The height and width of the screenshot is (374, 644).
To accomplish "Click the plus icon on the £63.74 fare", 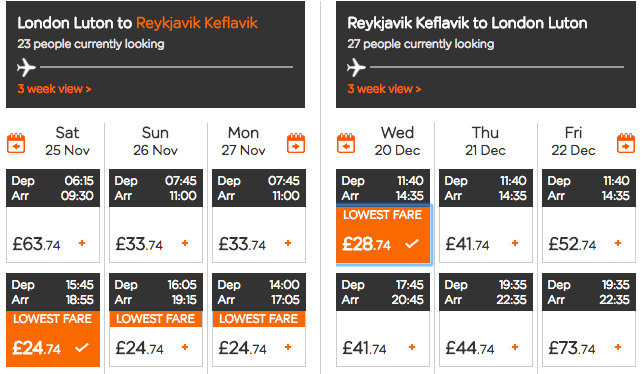I will tap(82, 243).
